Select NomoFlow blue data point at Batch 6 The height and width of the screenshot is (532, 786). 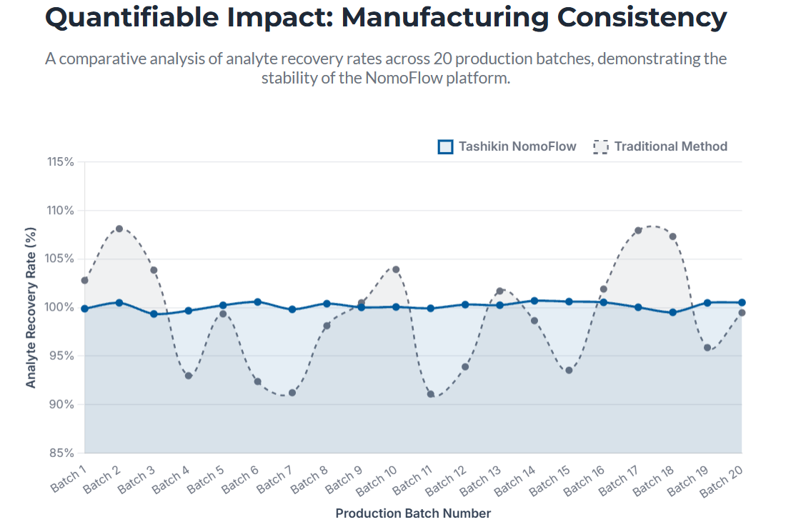pyautogui.click(x=258, y=302)
